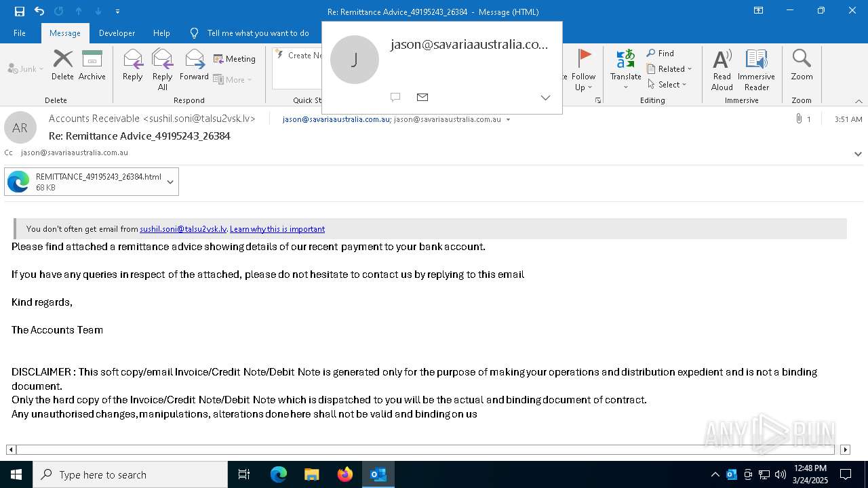Open the File tab

[x=20, y=33]
